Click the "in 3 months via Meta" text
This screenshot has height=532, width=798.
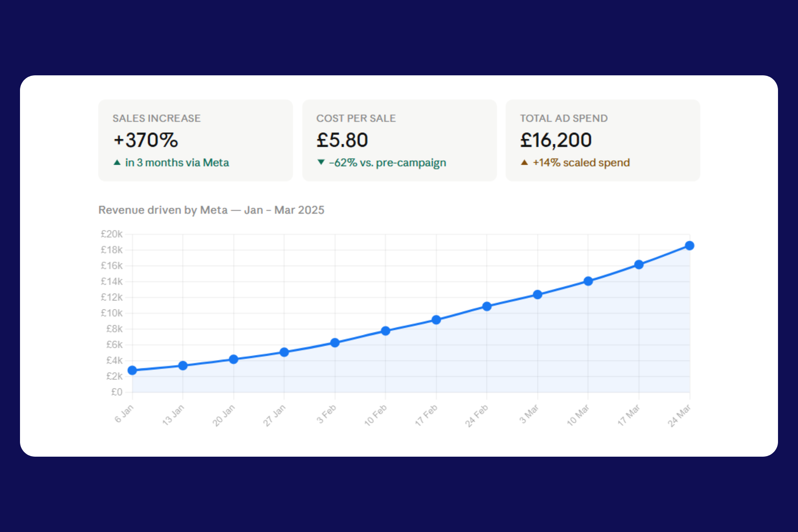point(177,163)
